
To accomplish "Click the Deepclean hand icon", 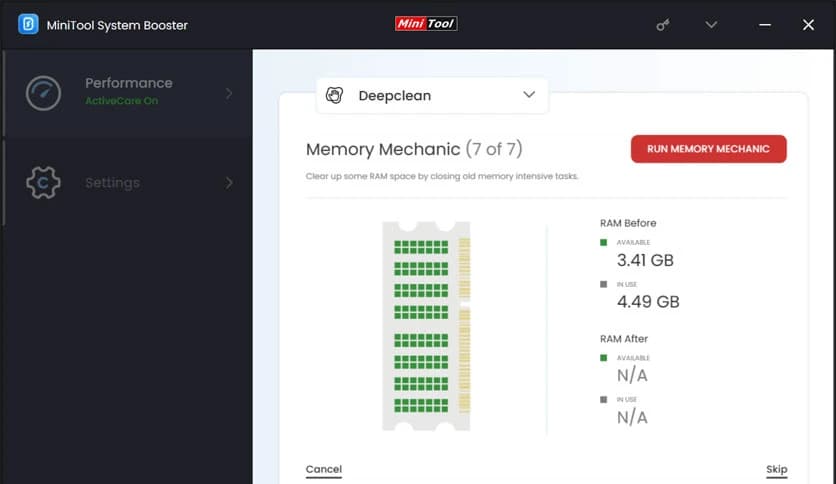I will click(336, 96).
